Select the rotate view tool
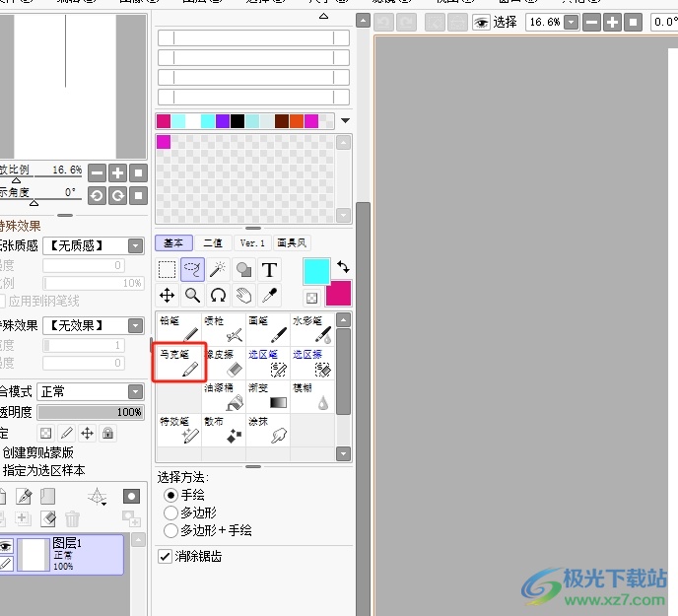Image resolution: width=678 pixels, height=616 pixels. (218, 296)
